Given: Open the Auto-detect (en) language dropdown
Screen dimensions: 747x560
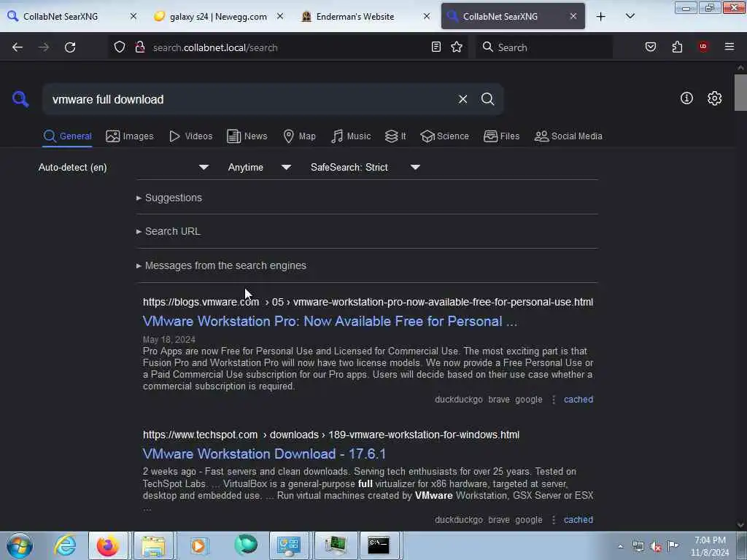Looking at the screenshot, I should tap(123, 167).
